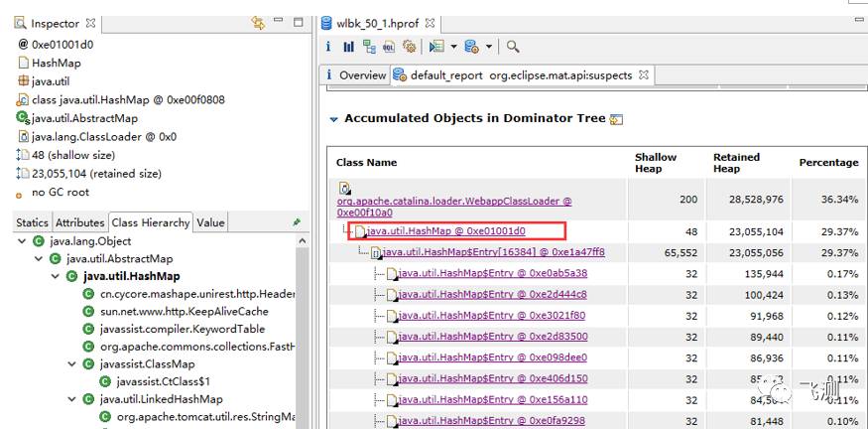Collapse the java.util.AbstractMap tree node
This screenshot has width=868, height=429.
tap(39, 259)
